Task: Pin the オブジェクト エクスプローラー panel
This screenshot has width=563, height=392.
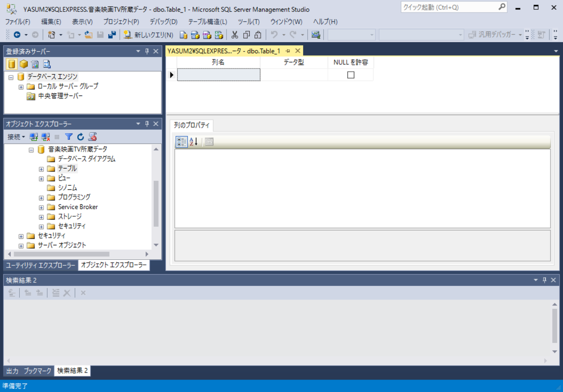Action: [x=147, y=124]
